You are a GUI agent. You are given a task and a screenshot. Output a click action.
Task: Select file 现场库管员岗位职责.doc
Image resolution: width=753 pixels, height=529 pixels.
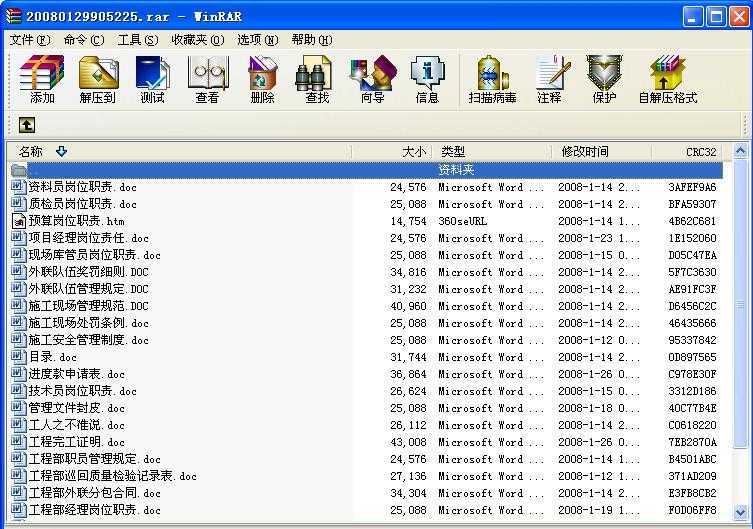pos(95,255)
